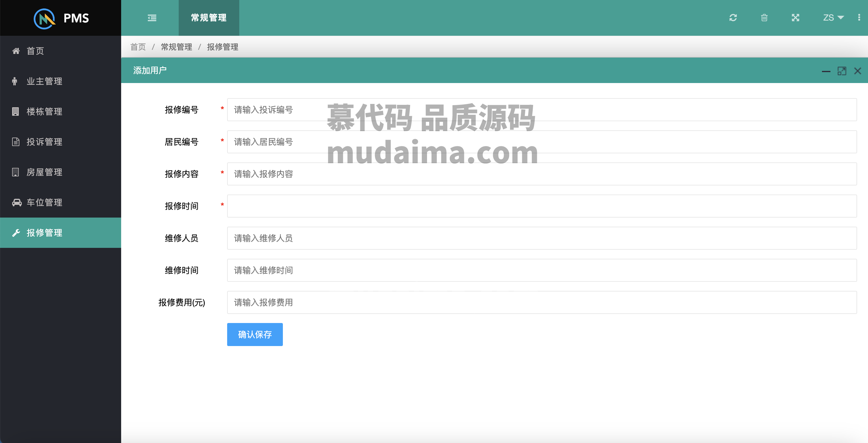Close the 添加用户 dialog
Screen dimensions: 868x443
pos(858,71)
